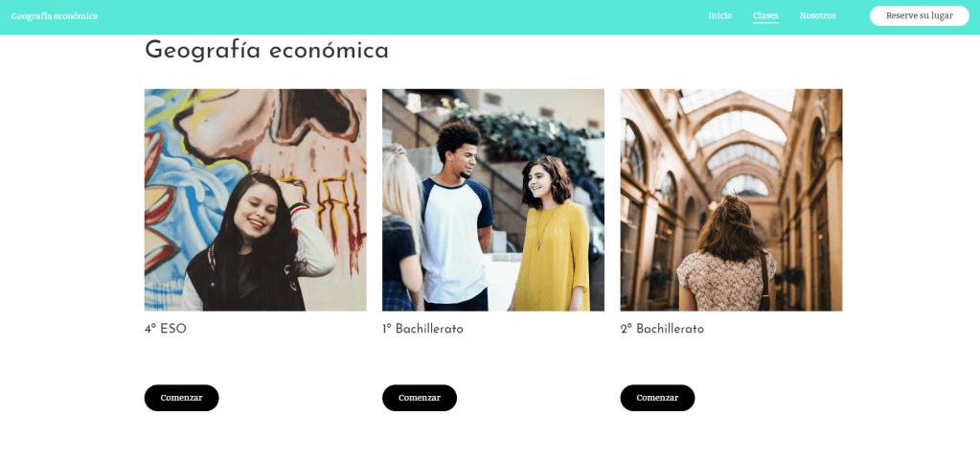
Task: Open the 2º Bachillerato arcade gallery photo
Action: coord(731,200)
